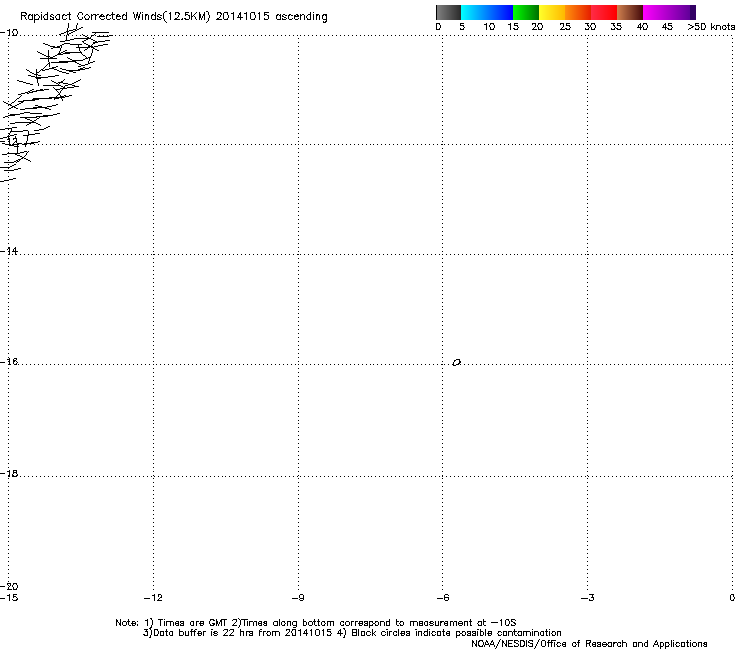This screenshot has height=650, width=740.
Task: Click the latitude label '-10' on left axis
Action: point(9,33)
